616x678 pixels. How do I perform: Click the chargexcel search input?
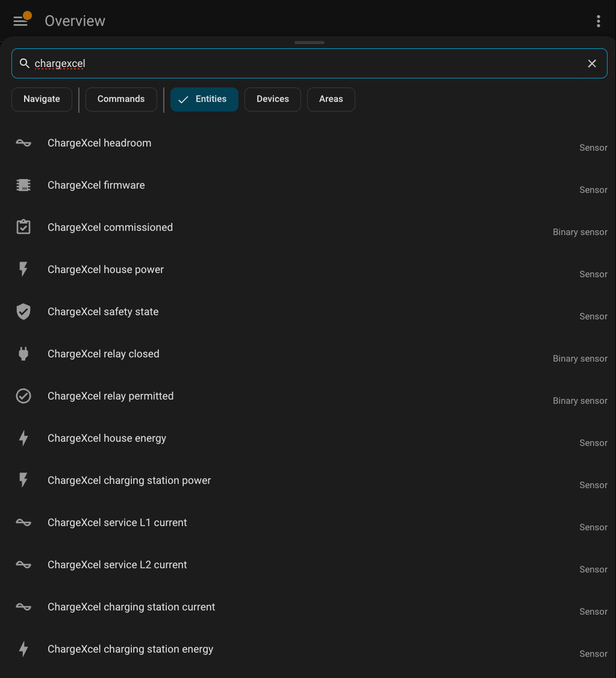coord(309,63)
